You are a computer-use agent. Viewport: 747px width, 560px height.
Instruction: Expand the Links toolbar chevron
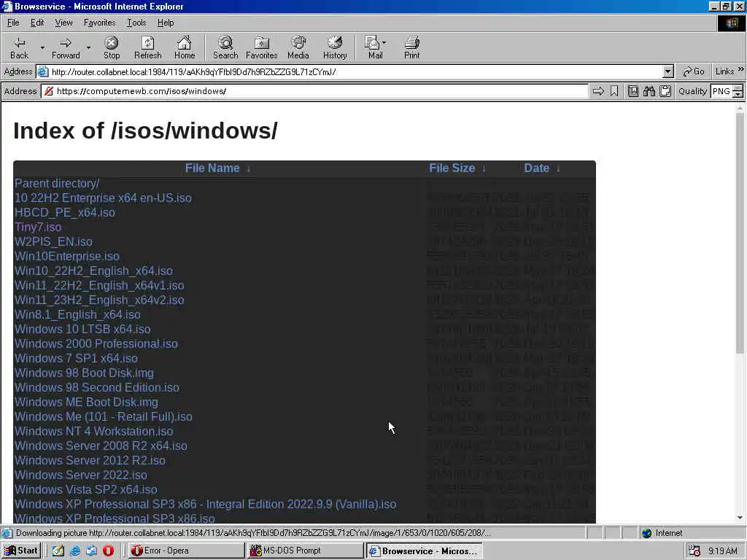(741, 69)
